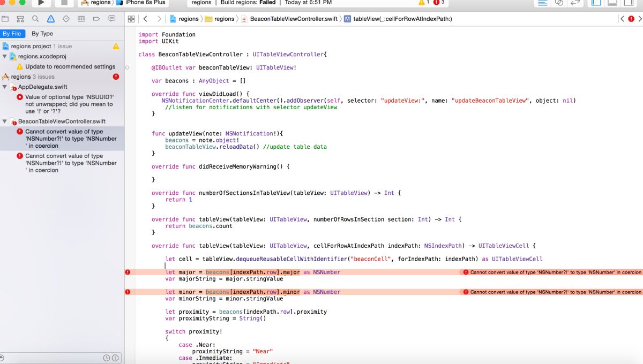Screen dimensions: 643x364
Task: Click the 'Build regions: Failed' status text
Action: pyautogui.click(x=248, y=3)
